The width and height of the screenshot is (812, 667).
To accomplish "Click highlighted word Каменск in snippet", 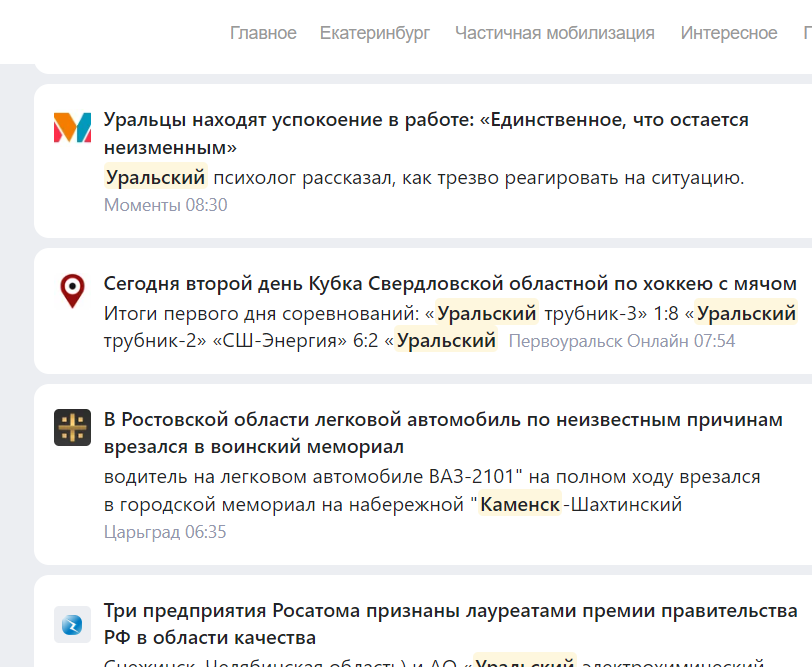I will tap(520, 504).
